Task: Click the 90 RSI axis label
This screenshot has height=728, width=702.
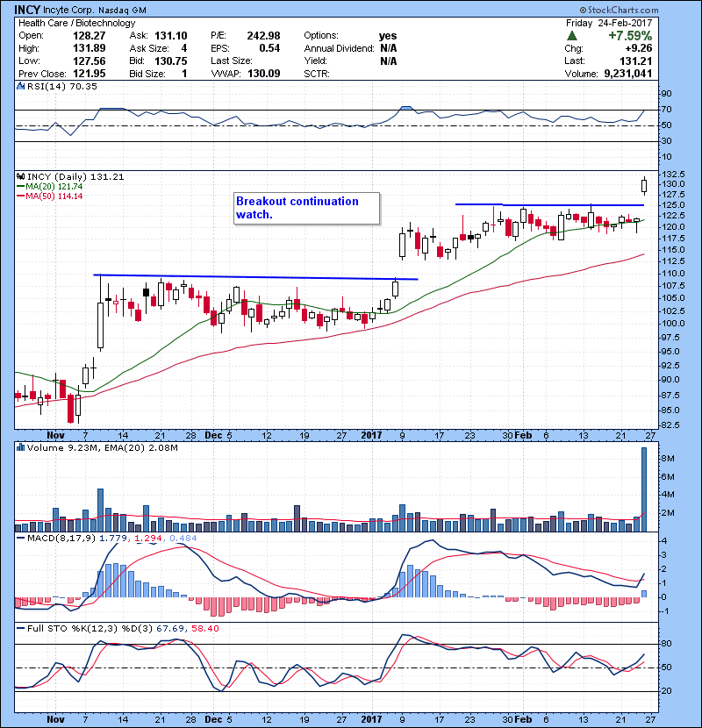Action: (x=666, y=94)
